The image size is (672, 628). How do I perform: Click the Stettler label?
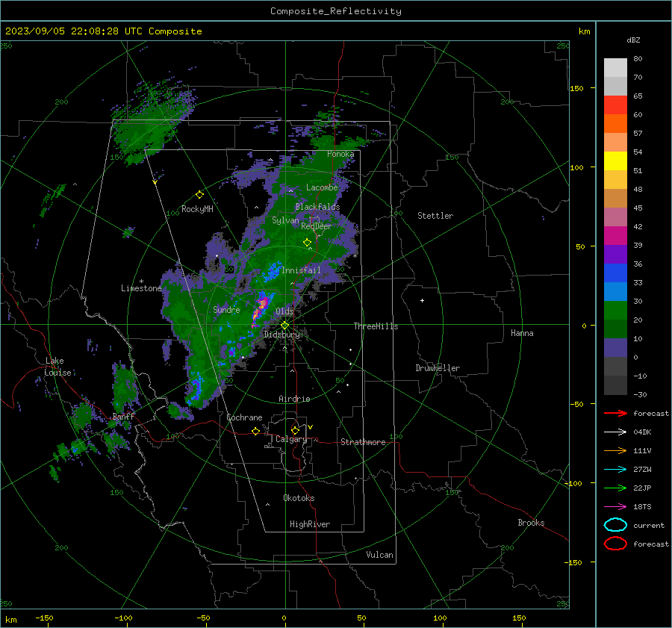tap(435, 216)
